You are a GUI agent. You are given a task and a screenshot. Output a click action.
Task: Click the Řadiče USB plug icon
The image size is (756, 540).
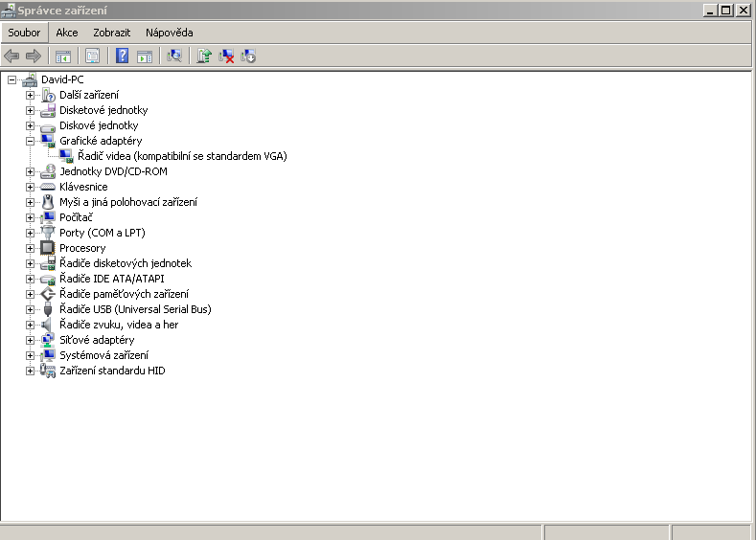click(48, 309)
